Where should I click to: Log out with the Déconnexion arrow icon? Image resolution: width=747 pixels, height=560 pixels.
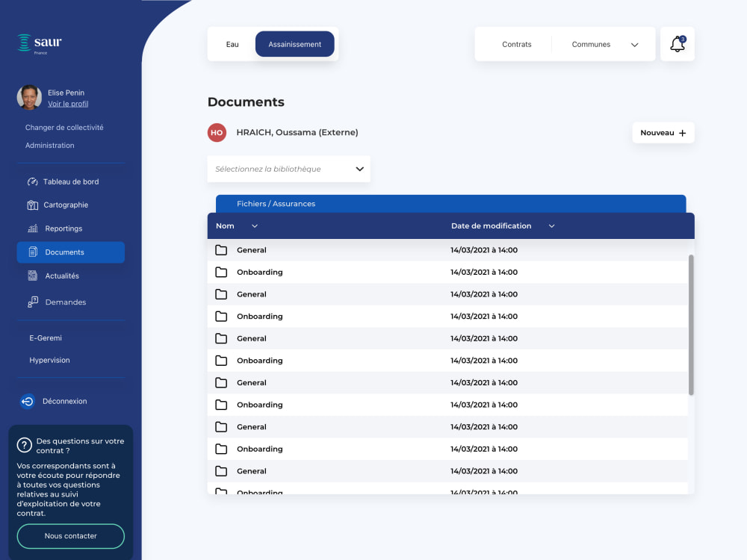[x=27, y=402]
